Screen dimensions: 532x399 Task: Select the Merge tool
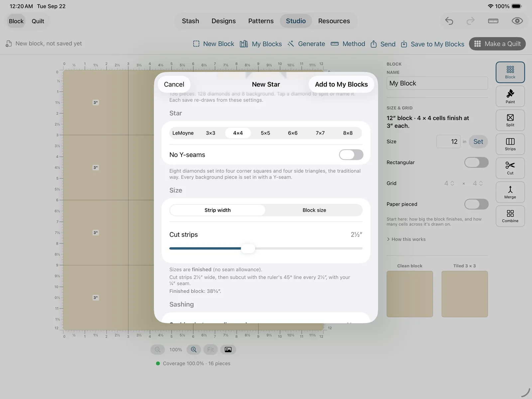click(x=510, y=192)
